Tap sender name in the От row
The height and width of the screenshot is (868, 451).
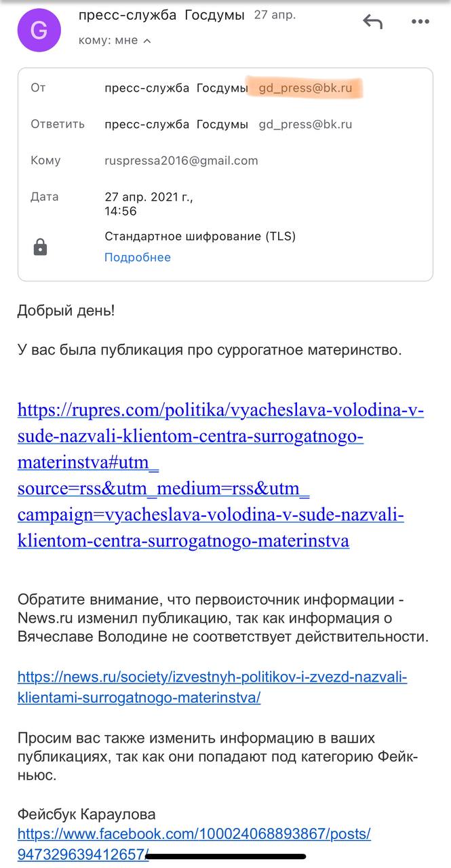(x=176, y=88)
